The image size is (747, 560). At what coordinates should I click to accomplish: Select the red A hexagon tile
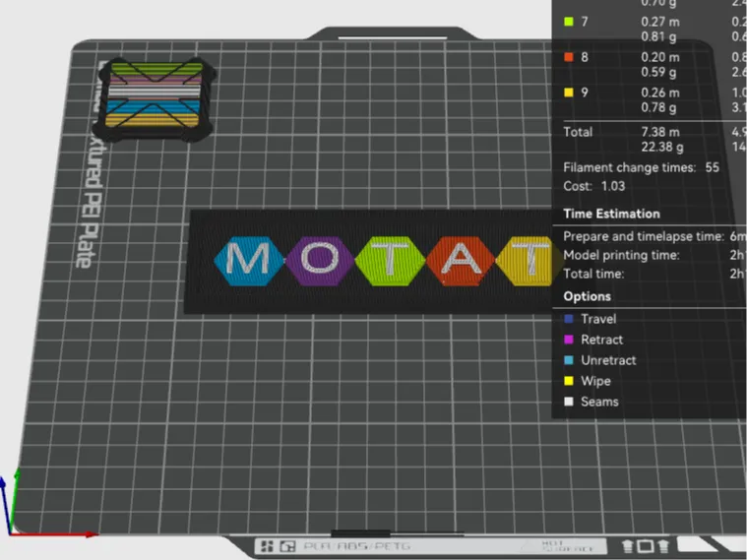(461, 261)
